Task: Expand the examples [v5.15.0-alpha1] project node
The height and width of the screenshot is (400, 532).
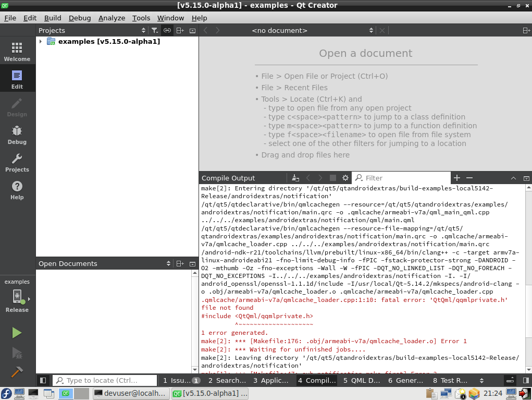Action: point(40,41)
